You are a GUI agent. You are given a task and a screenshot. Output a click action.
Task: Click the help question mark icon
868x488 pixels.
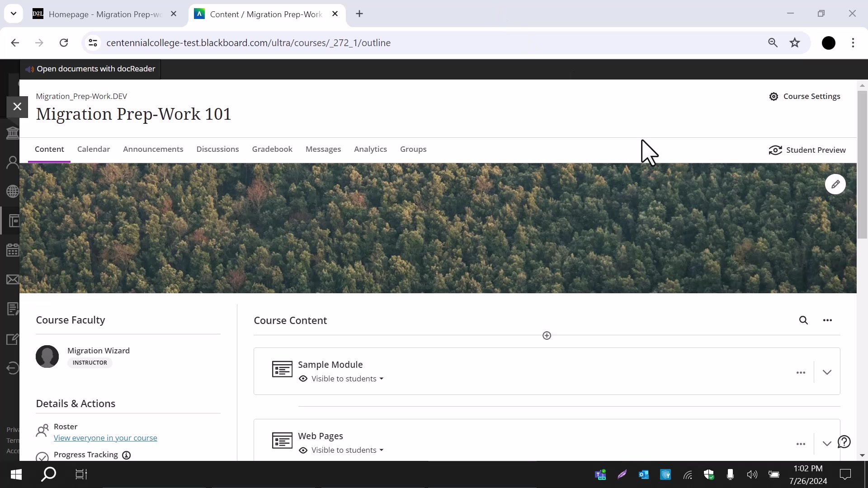[844, 442]
